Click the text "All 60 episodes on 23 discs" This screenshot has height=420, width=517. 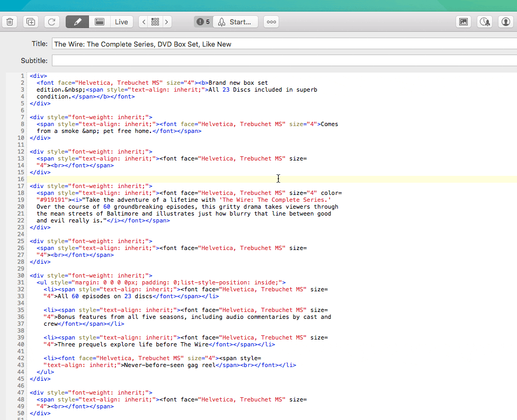click(x=105, y=296)
